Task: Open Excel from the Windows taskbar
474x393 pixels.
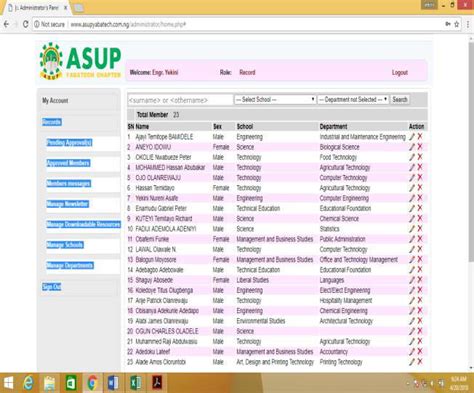Action: (x=135, y=383)
